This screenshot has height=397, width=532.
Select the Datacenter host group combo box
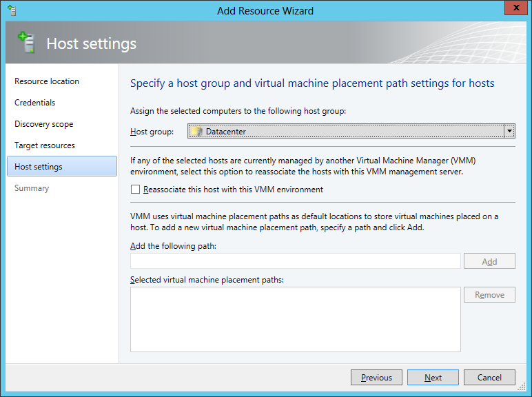point(351,131)
